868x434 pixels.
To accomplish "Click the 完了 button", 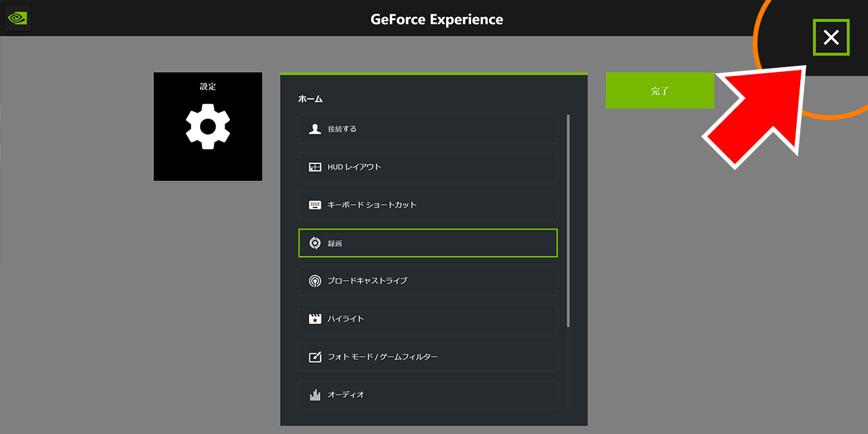I will tap(660, 90).
